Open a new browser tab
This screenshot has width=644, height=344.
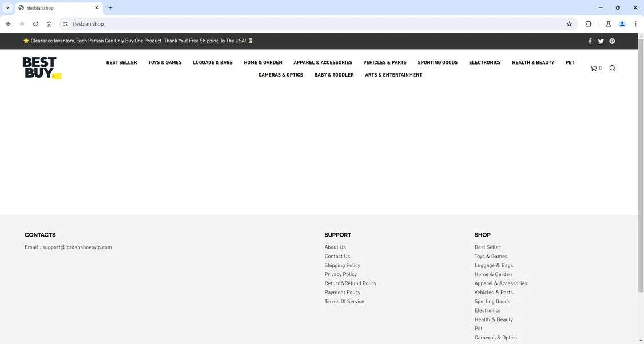110,8
